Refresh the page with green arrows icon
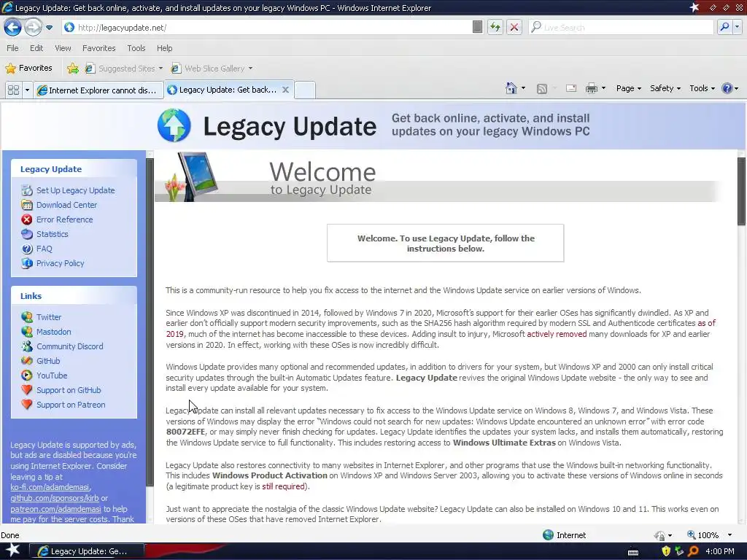 click(x=495, y=27)
